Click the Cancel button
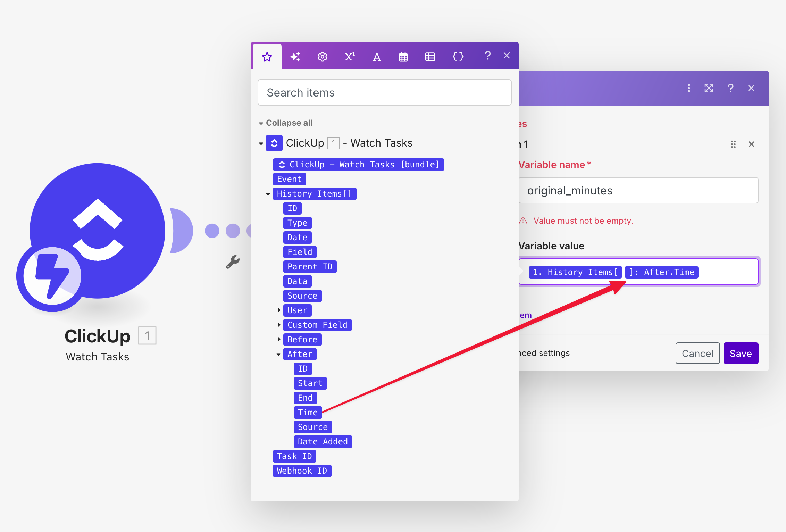 click(x=697, y=353)
